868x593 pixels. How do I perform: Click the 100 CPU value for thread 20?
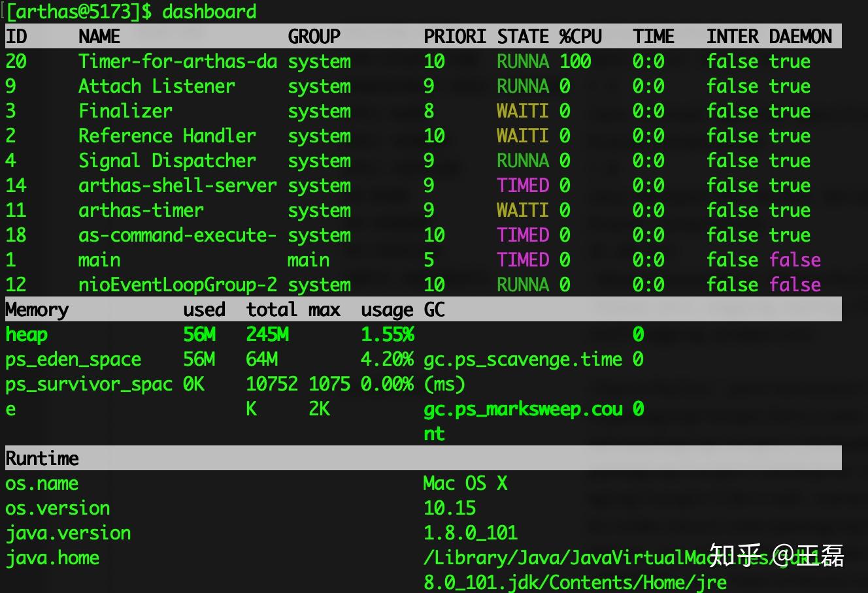tap(575, 61)
